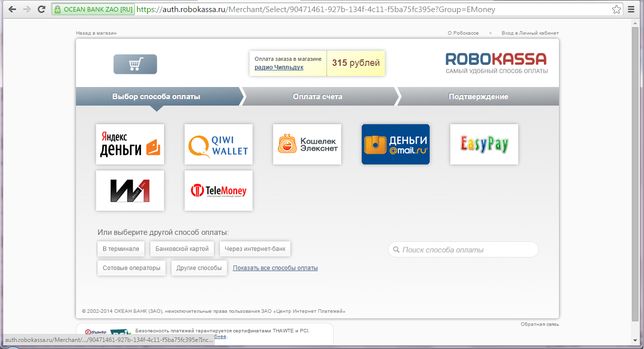Focus the Поиск способа оплаты field
The image size is (644, 349).
[463, 250]
